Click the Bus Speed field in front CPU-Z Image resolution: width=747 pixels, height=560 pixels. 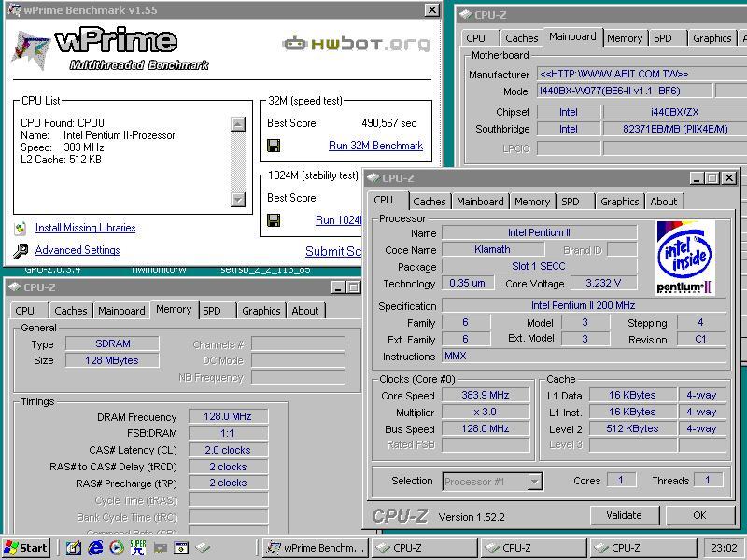[486, 428]
